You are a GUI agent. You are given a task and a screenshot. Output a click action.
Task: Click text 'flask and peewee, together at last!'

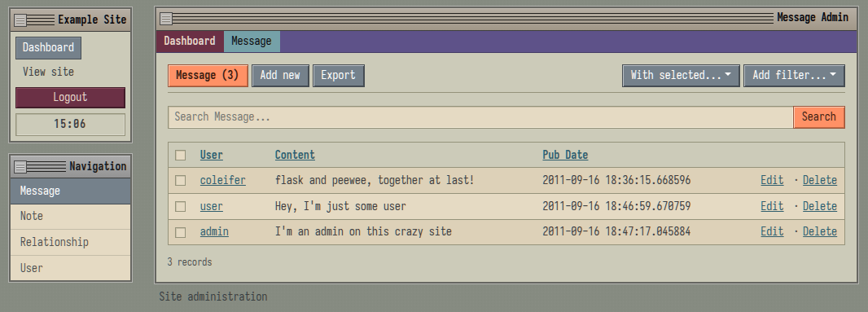point(375,181)
